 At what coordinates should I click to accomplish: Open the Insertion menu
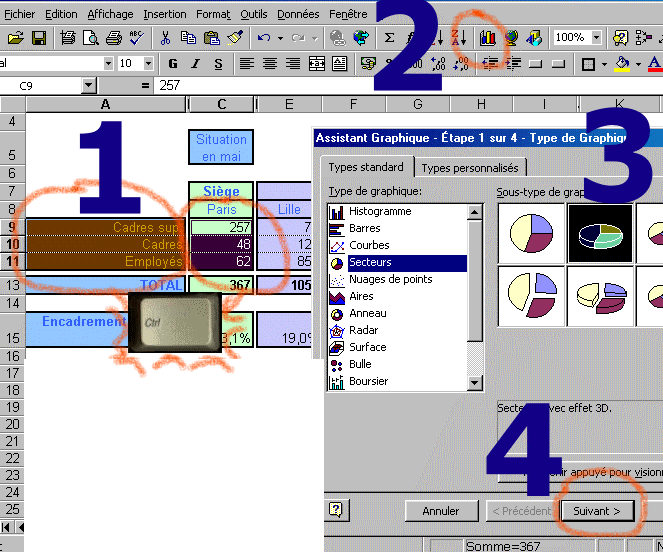point(164,14)
